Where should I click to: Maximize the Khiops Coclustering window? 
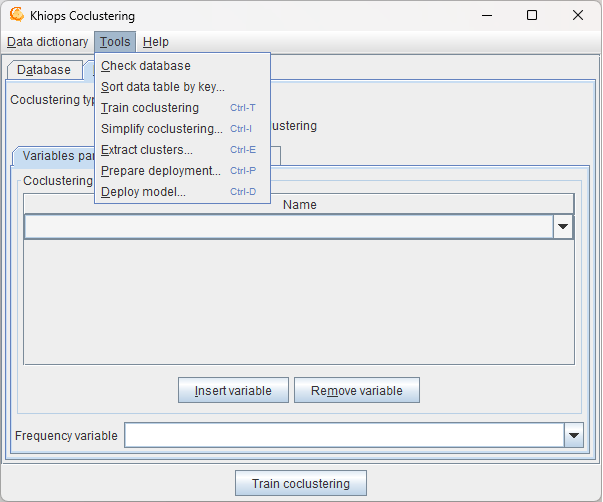[x=532, y=15]
